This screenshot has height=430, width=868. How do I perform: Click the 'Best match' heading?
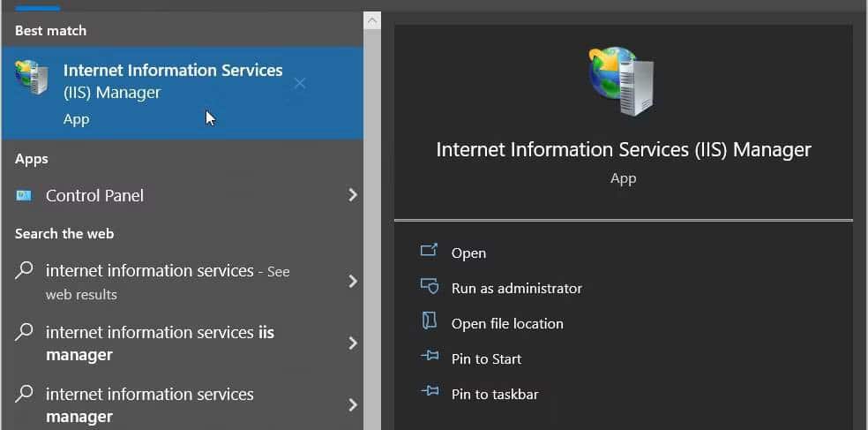(x=50, y=31)
